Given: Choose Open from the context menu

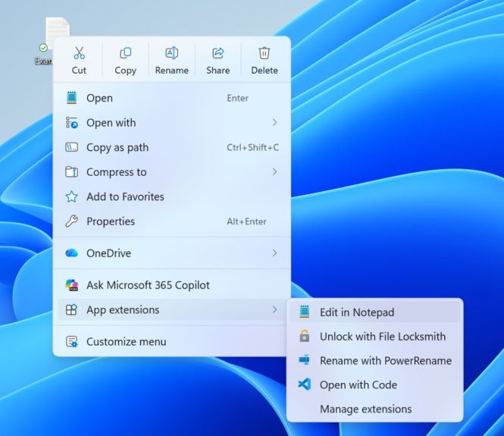Looking at the screenshot, I should 172,98.
